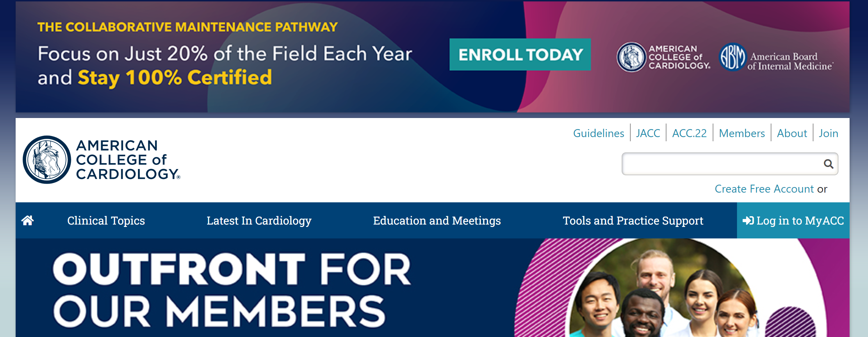Image resolution: width=868 pixels, height=337 pixels.
Task: Click the About link
Action: tap(792, 133)
